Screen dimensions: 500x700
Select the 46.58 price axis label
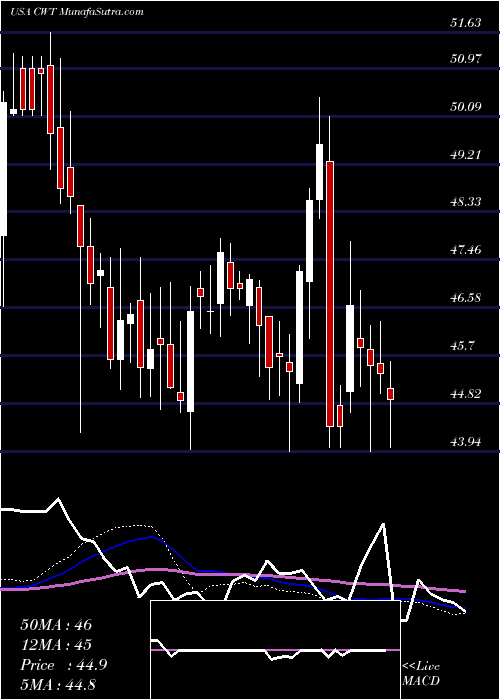(x=466, y=298)
